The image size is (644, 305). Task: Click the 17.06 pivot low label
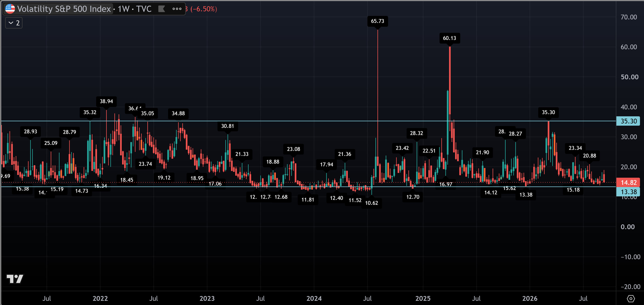(x=215, y=184)
